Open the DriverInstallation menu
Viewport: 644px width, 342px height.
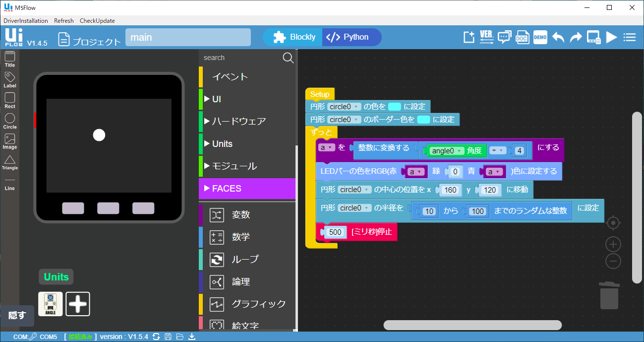[26, 21]
